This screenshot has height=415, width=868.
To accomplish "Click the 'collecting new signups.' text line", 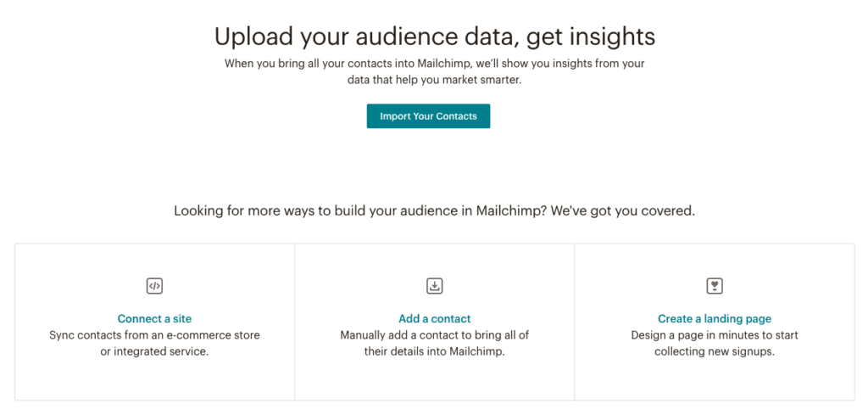I will [x=715, y=352].
